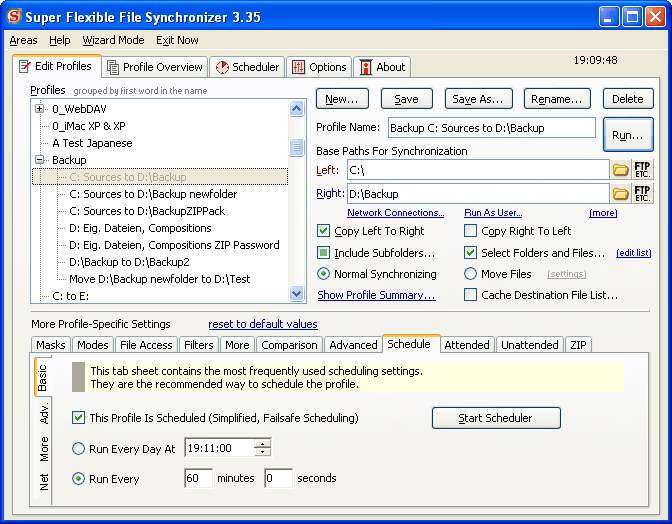Enable Copy Right To Left

click(x=470, y=231)
